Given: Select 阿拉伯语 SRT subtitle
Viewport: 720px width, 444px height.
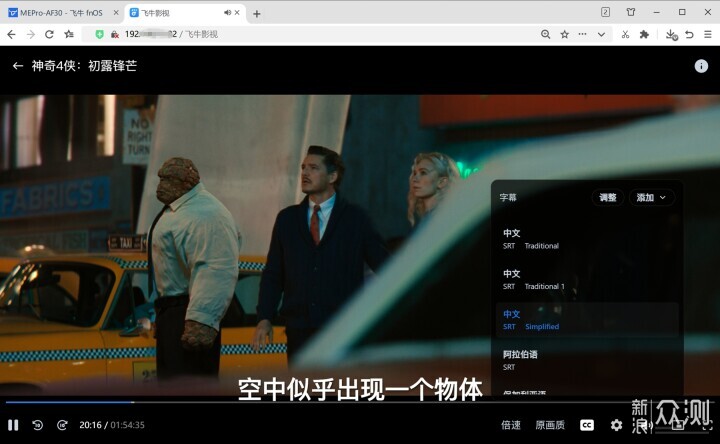Looking at the screenshot, I should (587, 360).
